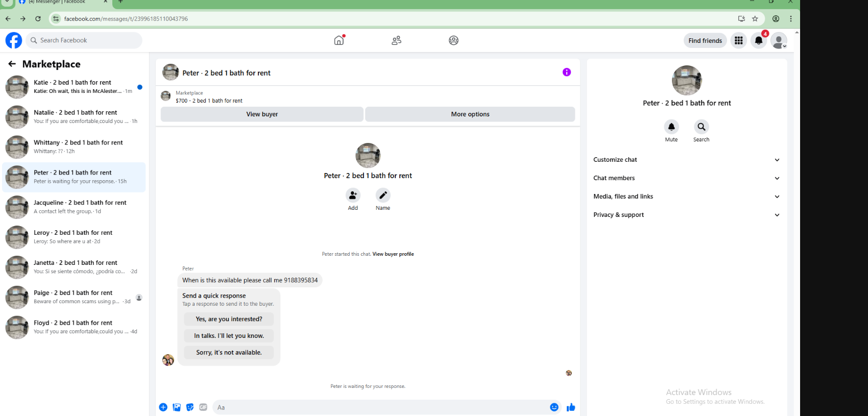
Task: Open the account profile avatar menu
Action: tap(779, 41)
